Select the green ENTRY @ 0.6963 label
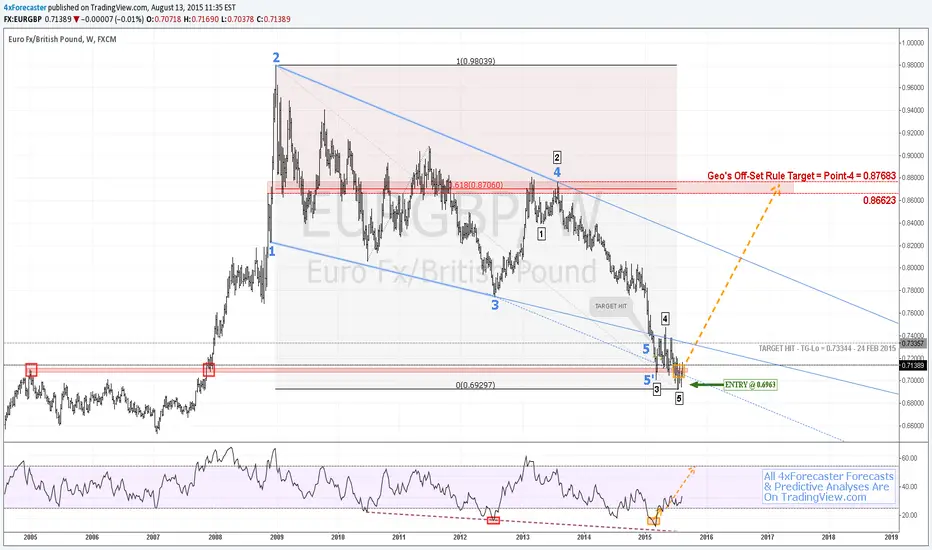932x550 pixels. 750,385
